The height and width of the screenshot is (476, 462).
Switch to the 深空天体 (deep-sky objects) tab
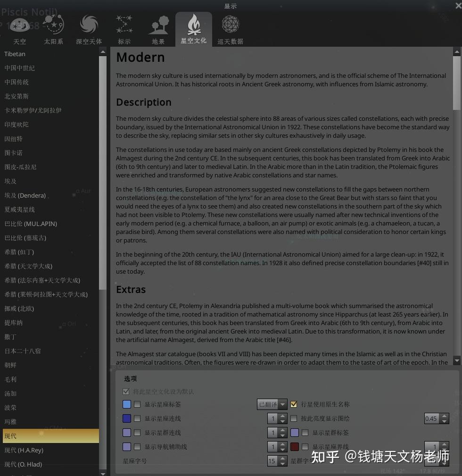pos(89,30)
